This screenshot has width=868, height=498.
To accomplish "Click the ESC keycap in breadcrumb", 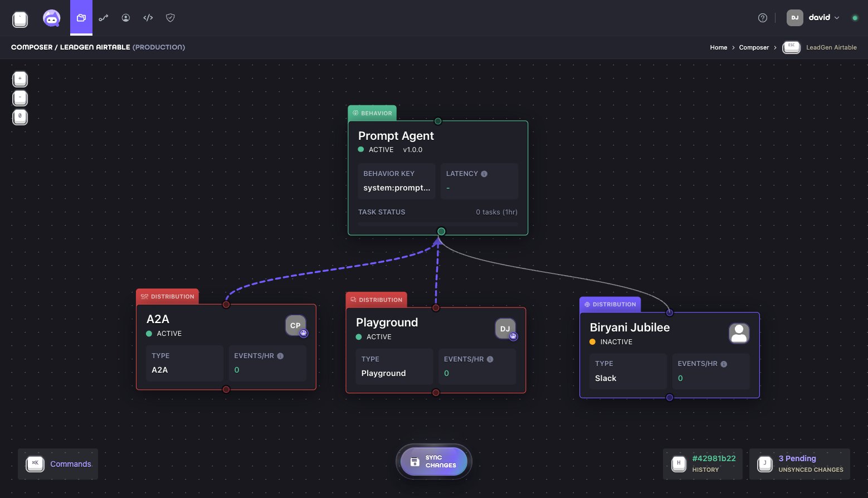I will 791,47.
